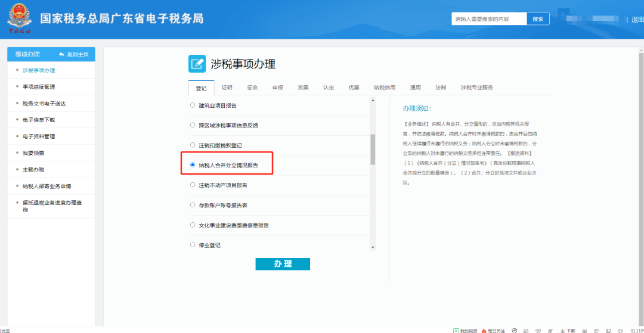
Task: Click the 搜索 search button
Action: click(x=538, y=19)
